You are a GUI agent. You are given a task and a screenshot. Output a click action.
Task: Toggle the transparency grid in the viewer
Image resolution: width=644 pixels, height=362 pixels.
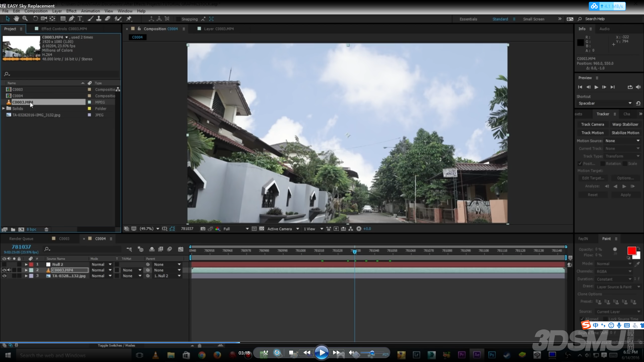tap(261, 229)
